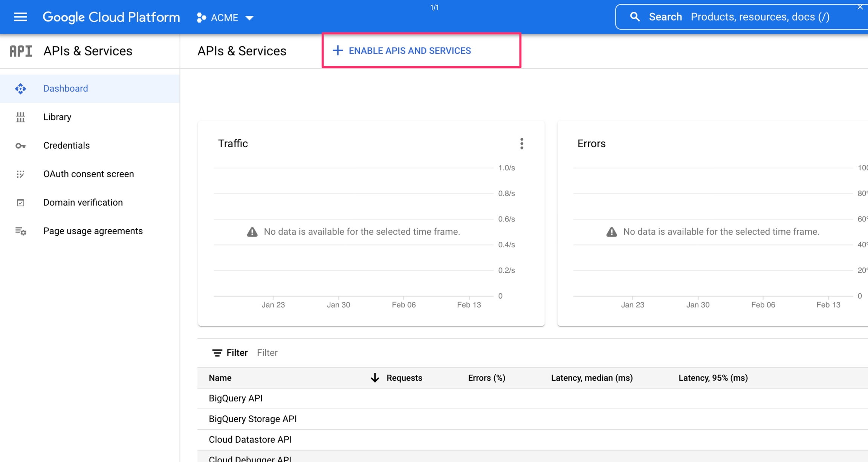Click the API logo icon in sidebar
Image resolution: width=868 pixels, height=462 pixels.
point(21,51)
